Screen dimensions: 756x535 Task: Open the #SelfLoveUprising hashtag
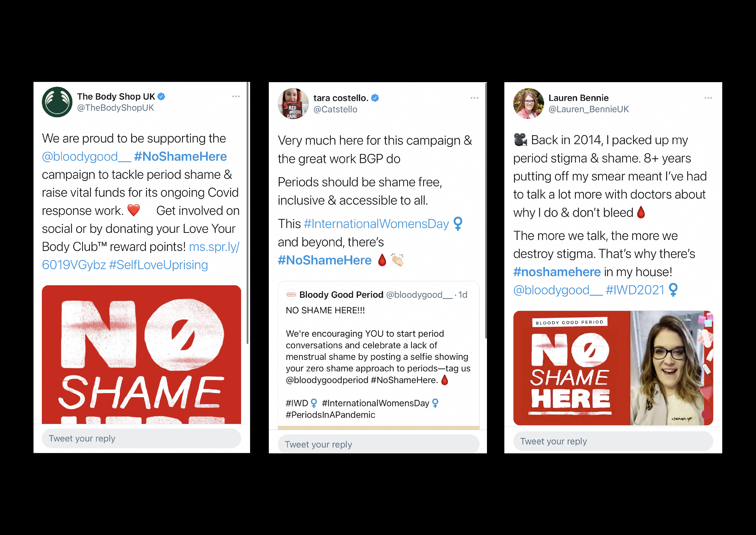[158, 265]
